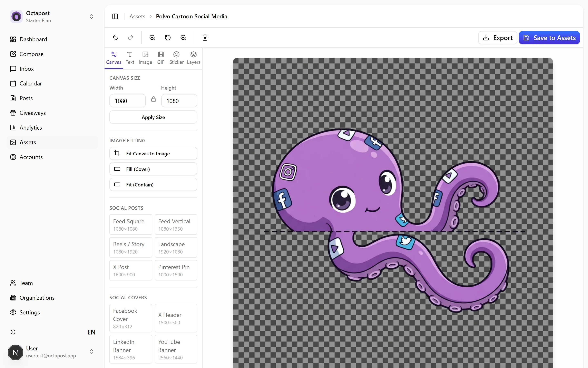Select the LinkedIn Banner preset

[131, 349]
